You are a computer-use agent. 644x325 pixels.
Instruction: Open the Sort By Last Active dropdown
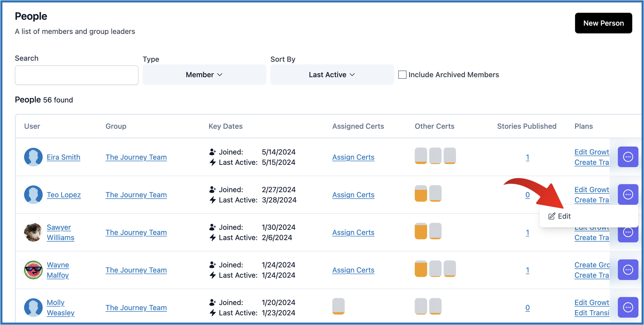coord(332,75)
